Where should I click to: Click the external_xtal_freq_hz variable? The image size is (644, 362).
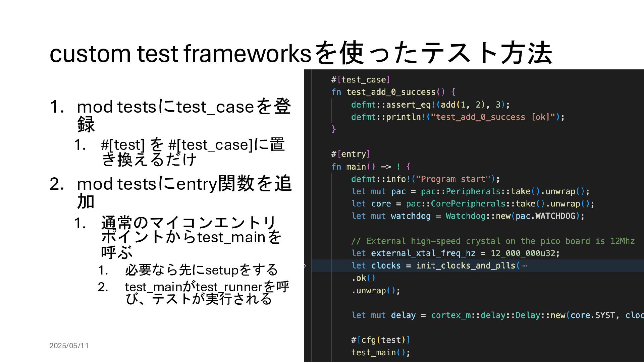[423, 253]
